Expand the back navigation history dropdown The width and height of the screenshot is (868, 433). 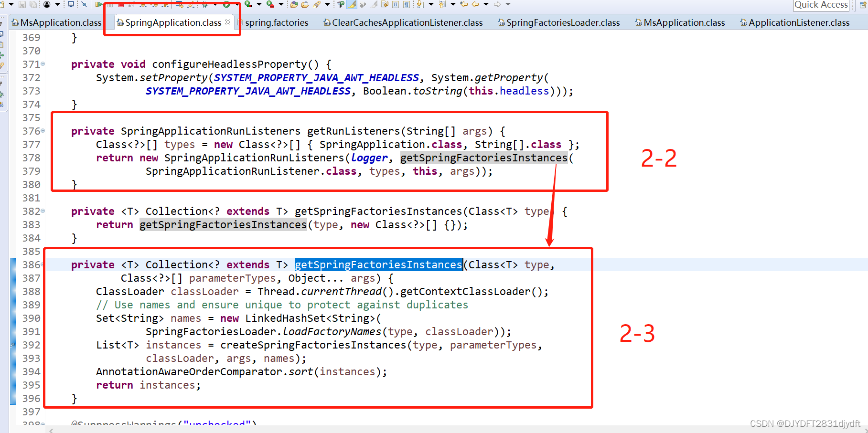coord(486,5)
